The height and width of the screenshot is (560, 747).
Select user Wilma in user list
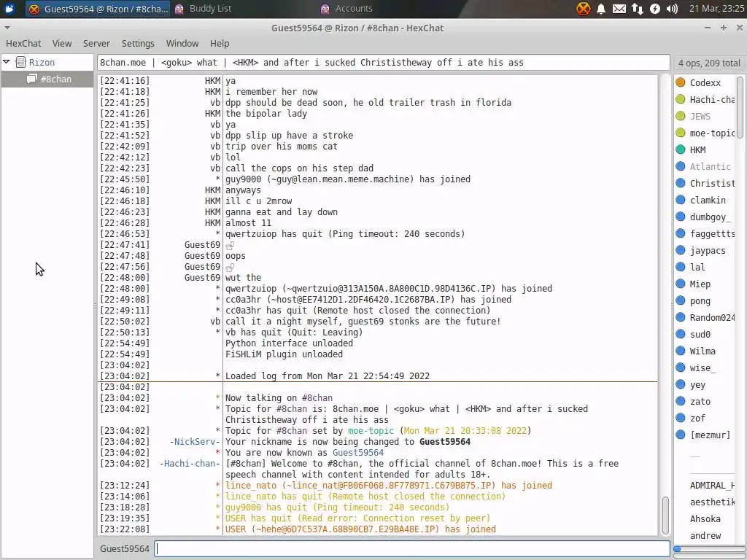tap(703, 351)
